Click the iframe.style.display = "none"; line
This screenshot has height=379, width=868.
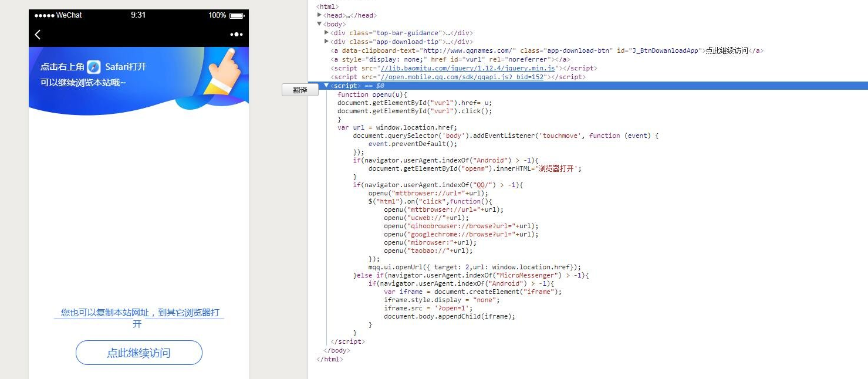[x=442, y=300]
